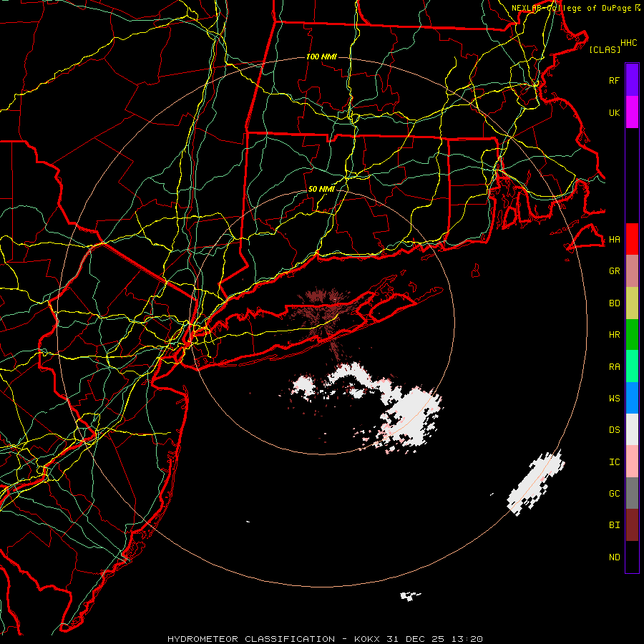
Task: Click the NEXLAB College of DuPage header
Action: coord(576,8)
